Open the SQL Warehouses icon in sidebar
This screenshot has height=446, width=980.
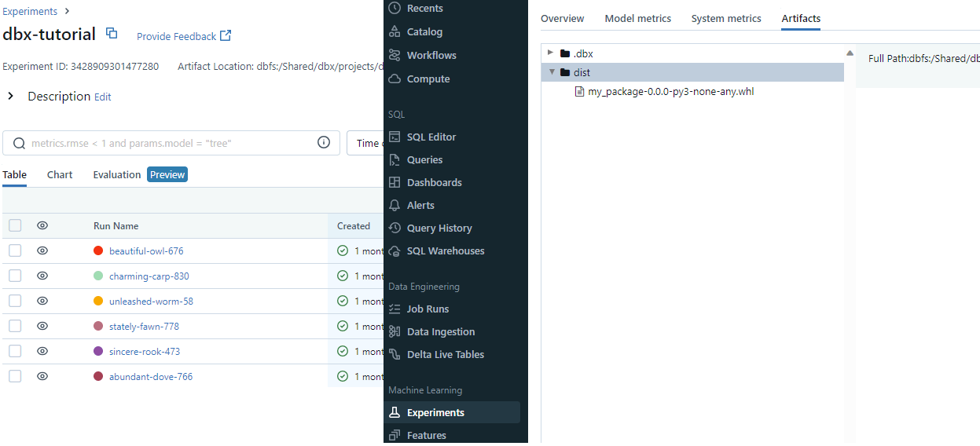(x=395, y=250)
